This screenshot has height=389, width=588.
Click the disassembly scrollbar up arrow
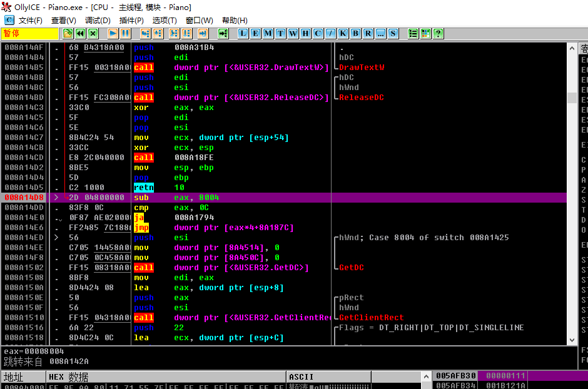tap(572, 48)
